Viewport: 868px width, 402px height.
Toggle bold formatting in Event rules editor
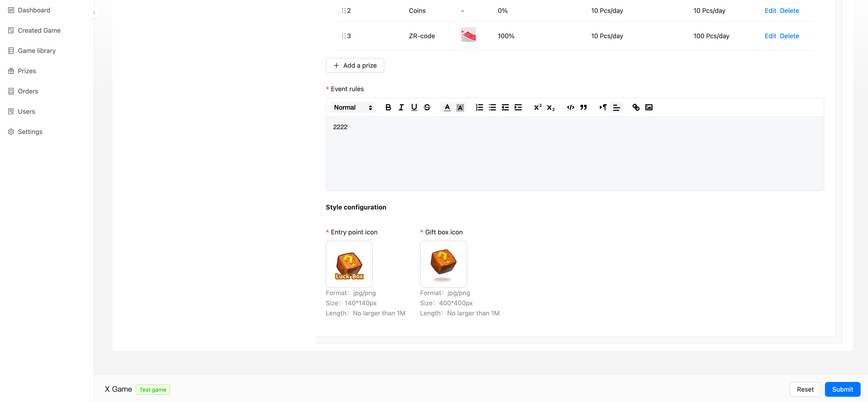point(388,107)
